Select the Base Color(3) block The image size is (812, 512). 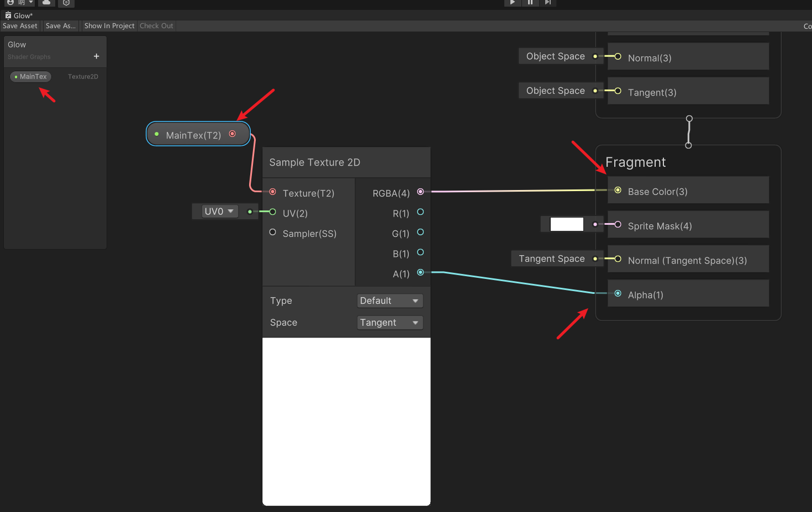[x=688, y=190]
